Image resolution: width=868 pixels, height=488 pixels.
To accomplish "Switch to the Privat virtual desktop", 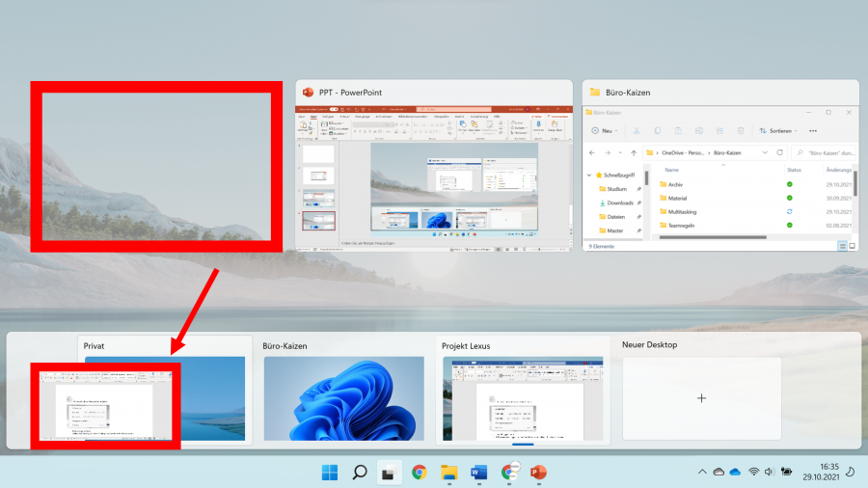I will 165,390.
